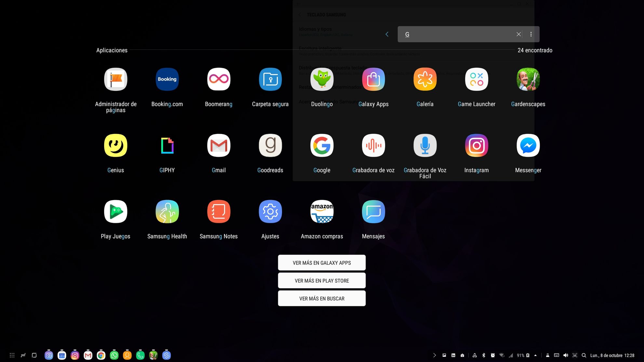The width and height of the screenshot is (644, 362).
Task: Open Play Juegos app
Action: click(x=115, y=211)
